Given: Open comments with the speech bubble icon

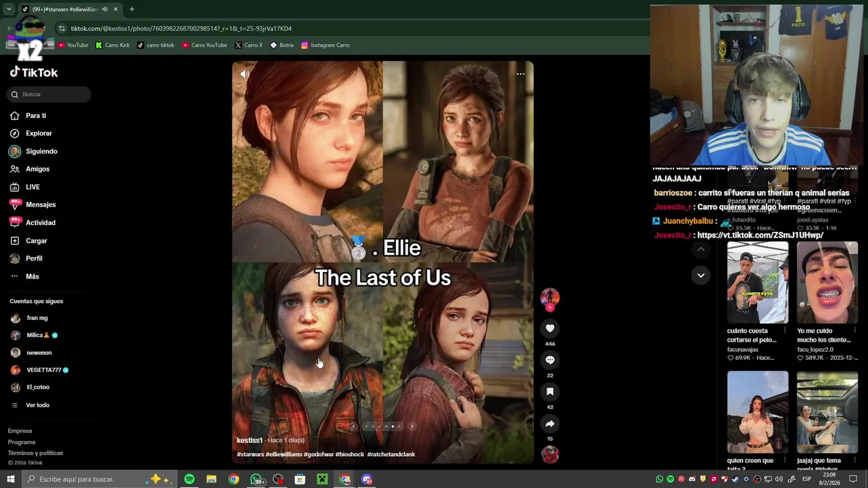Looking at the screenshot, I should point(550,360).
